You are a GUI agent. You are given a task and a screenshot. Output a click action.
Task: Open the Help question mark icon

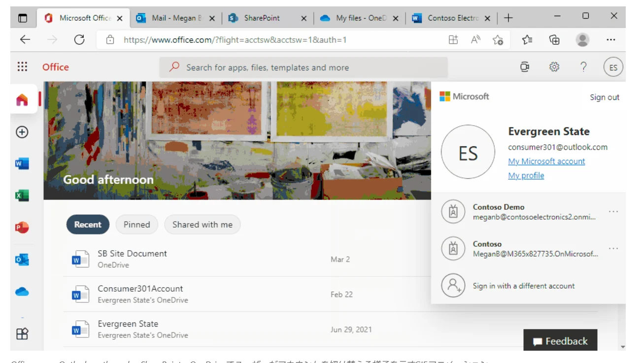583,66
